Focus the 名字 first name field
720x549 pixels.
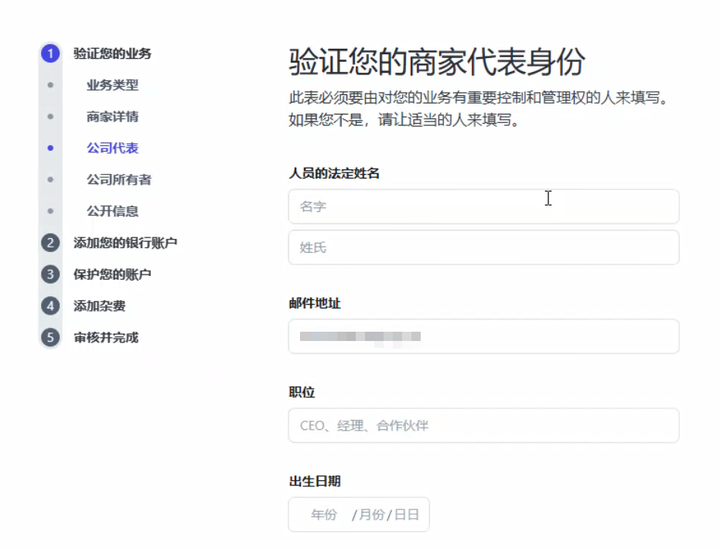coord(483,207)
